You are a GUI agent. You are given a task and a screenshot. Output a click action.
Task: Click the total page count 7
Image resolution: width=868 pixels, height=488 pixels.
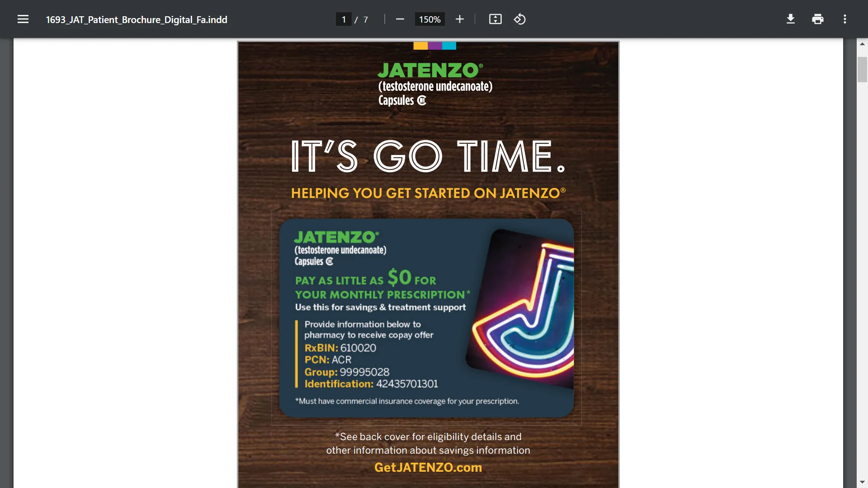click(x=366, y=19)
